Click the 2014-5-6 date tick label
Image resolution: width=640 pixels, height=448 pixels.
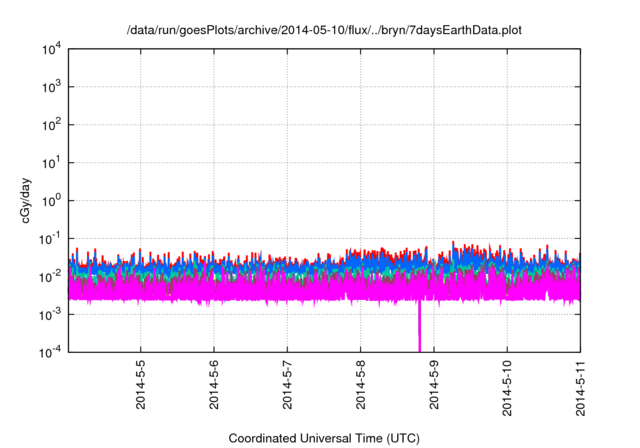pos(214,385)
